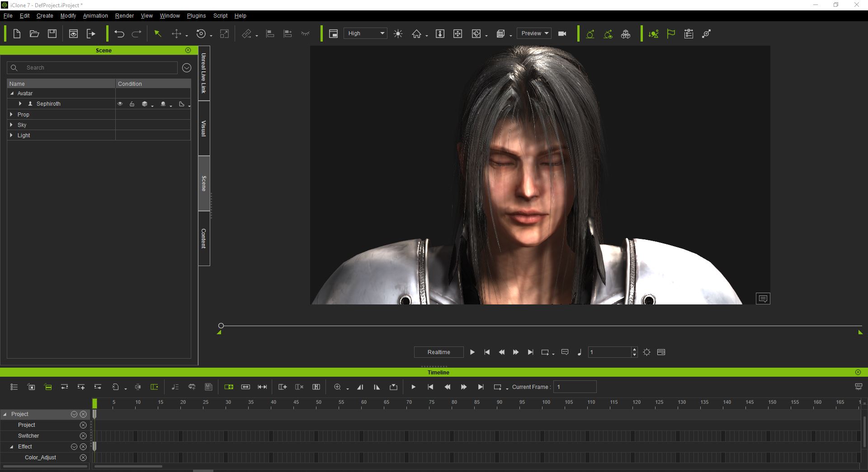The image size is (868, 472).
Task: Switch to the Visual side tab
Action: click(204, 128)
